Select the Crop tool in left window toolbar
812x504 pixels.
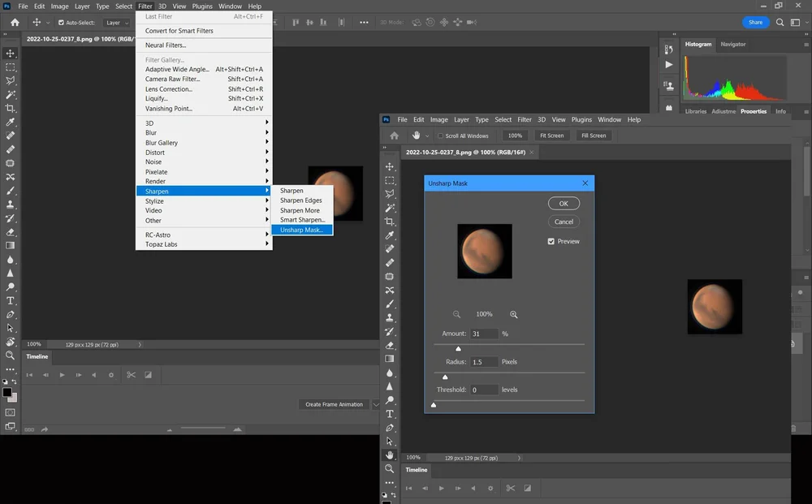point(10,108)
